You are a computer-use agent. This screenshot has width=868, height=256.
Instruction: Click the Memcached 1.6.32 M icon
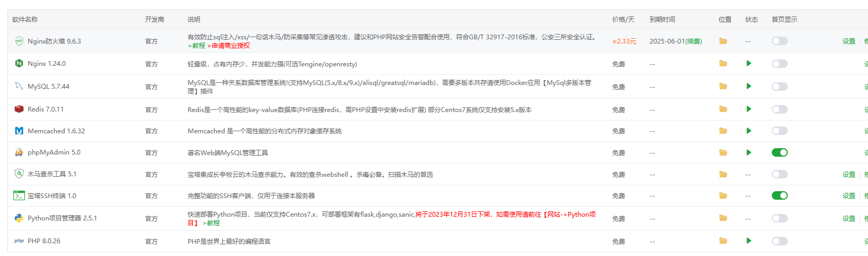(19, 131)
